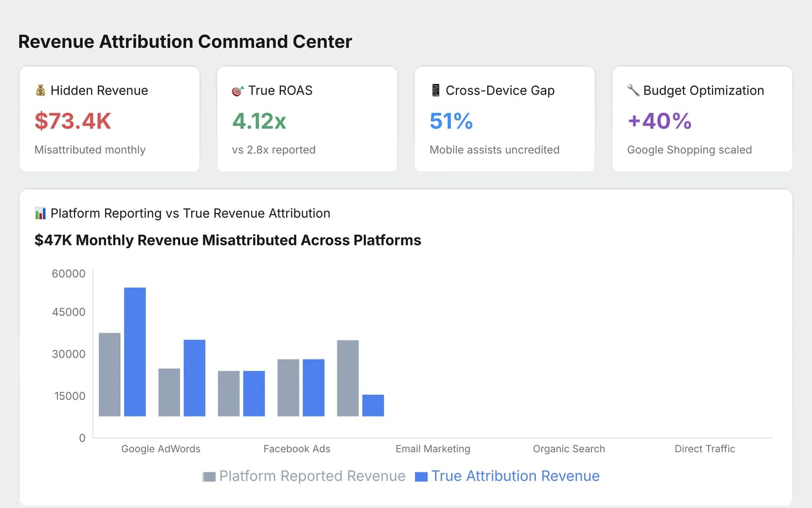The image size is (812, 508).
Task: Click the 15000 y-axis label
Action: click(70, 396)
